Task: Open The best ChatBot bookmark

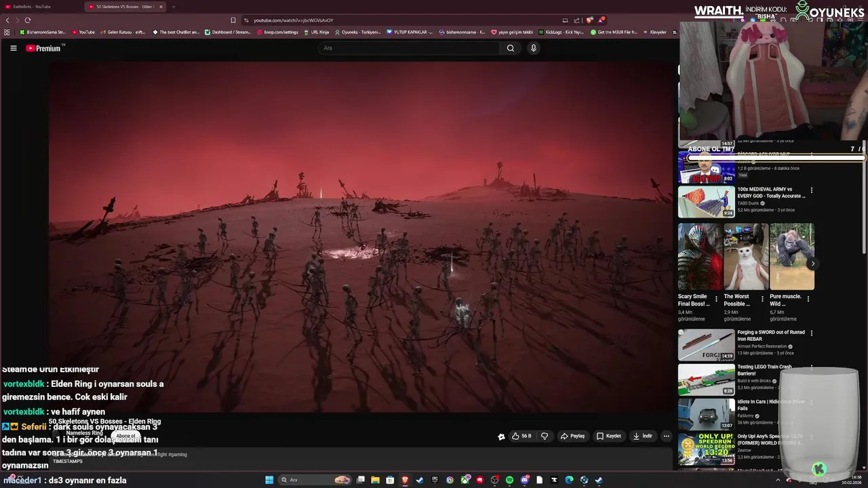Action: pos(177,32)
